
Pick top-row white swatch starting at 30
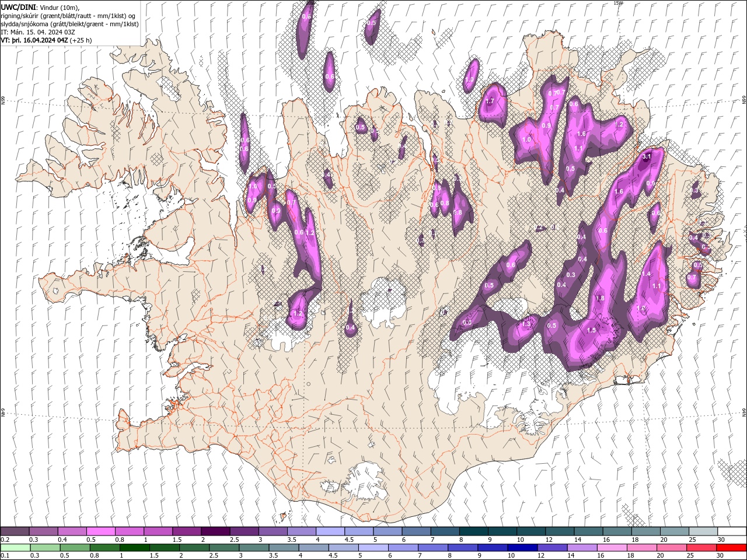tap(731, 531)
